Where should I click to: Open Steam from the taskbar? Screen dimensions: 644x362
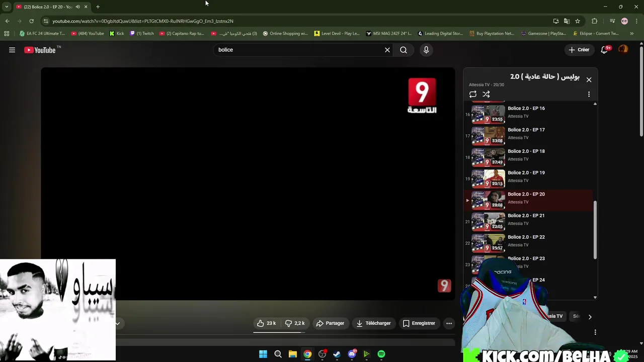337,354
